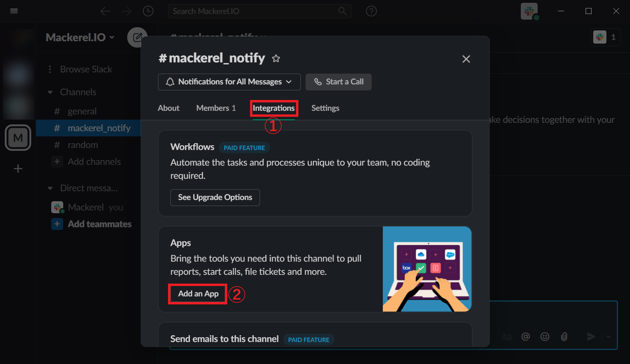The height and width of the screenshot is (364, 630).
Task: Collapse the Channels section
Action: pos(50,92)
